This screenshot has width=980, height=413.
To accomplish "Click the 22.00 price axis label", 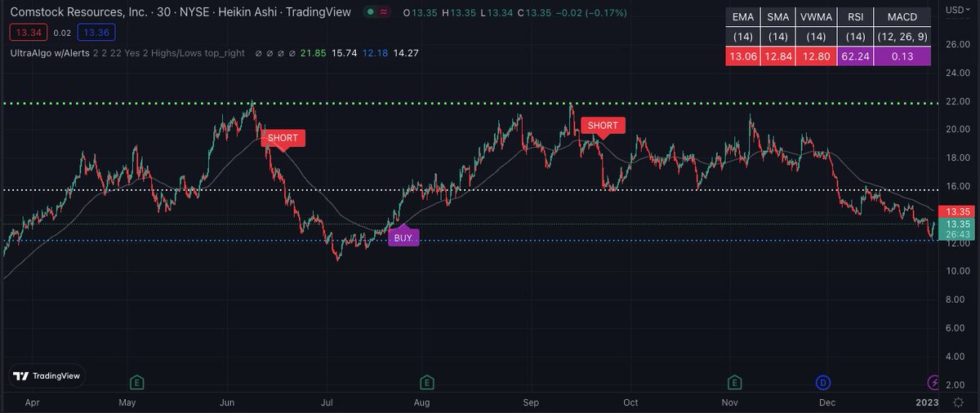I will pyautogui.click(x=958, y=101).
